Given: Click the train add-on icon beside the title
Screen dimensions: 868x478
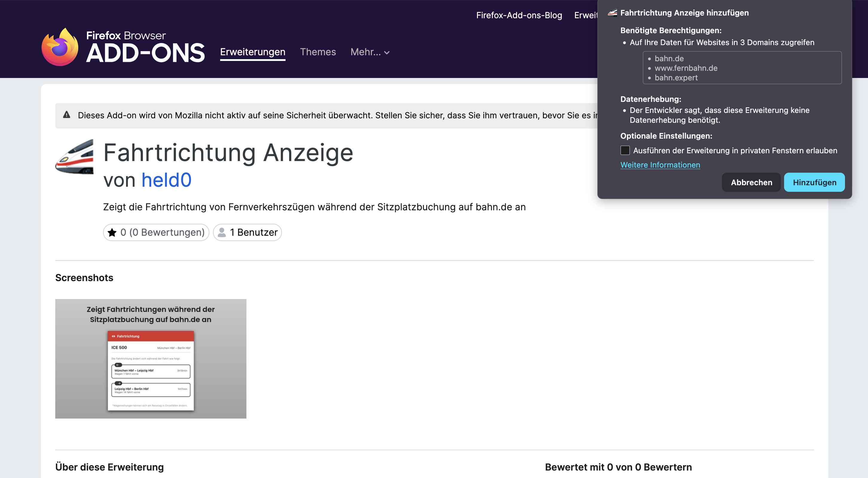Looking at the screenshot, I should (74, 157).
